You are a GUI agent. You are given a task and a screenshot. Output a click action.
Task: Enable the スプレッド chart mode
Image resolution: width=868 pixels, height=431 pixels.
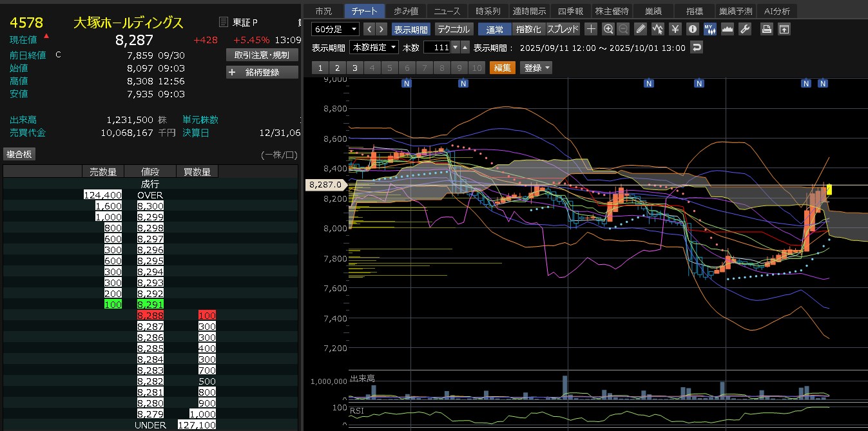pyautogui.click(x=563, y=29)
